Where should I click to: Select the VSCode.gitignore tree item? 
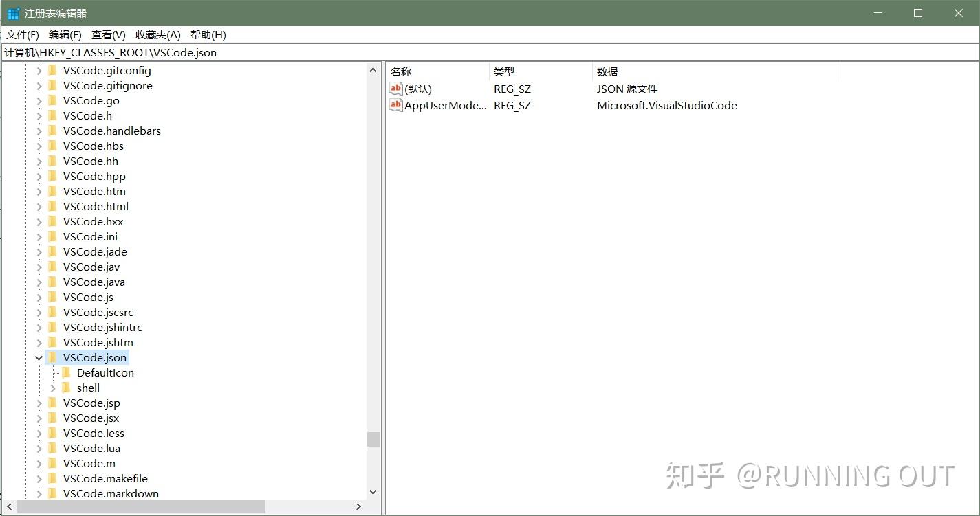click(107, 85)
